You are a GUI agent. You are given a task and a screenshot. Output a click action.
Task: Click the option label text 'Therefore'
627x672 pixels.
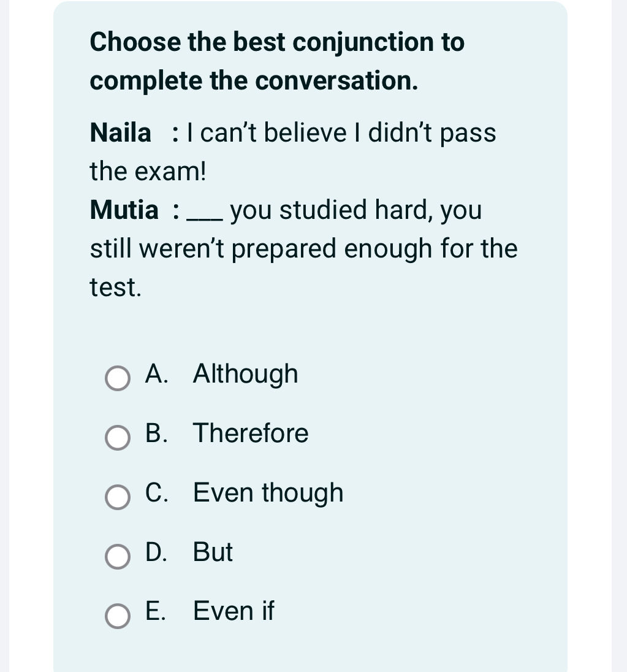tap(251, 433)
